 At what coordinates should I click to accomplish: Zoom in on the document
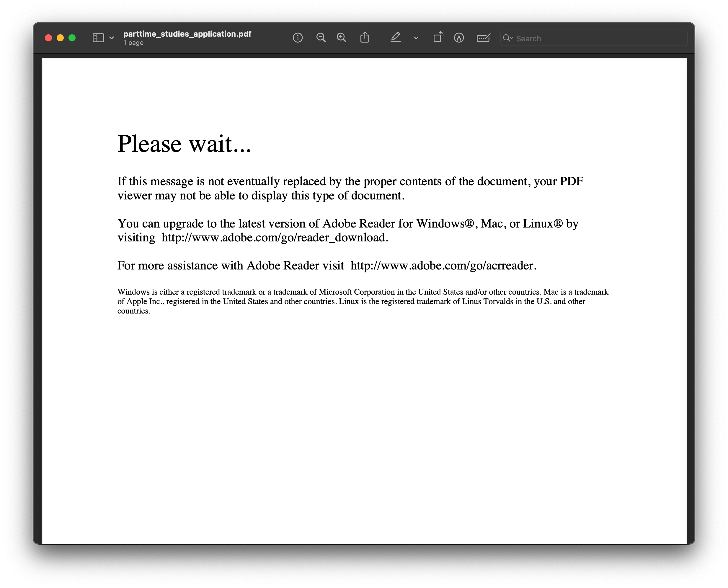pyautogui.click(x=342, y=38)
